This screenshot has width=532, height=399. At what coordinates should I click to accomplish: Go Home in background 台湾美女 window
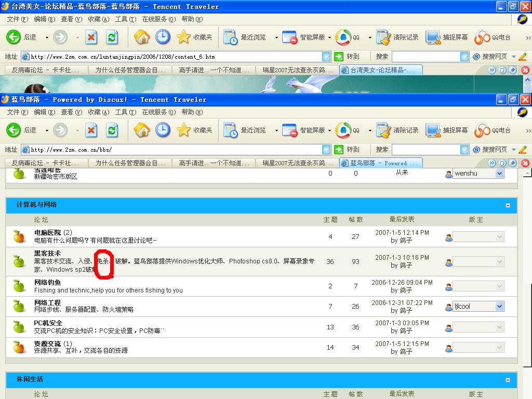[142, 37]
